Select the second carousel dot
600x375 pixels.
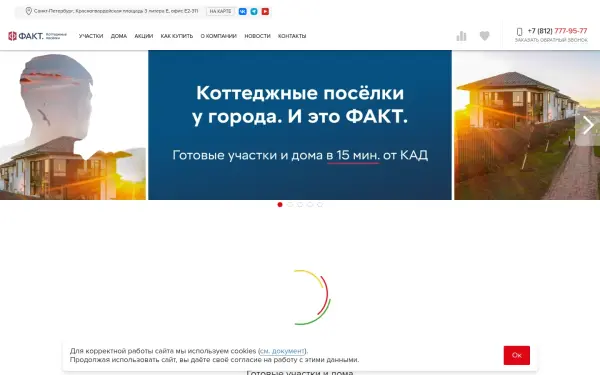290,205
